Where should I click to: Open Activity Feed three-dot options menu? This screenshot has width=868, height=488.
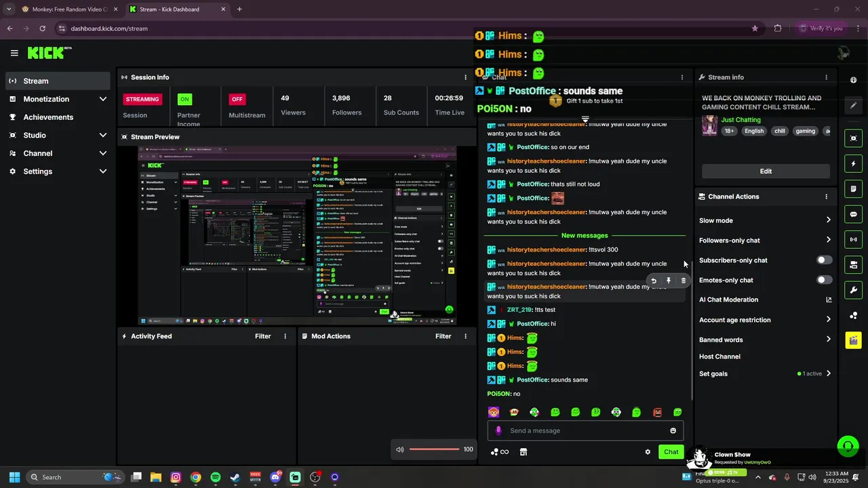[285, 336]
